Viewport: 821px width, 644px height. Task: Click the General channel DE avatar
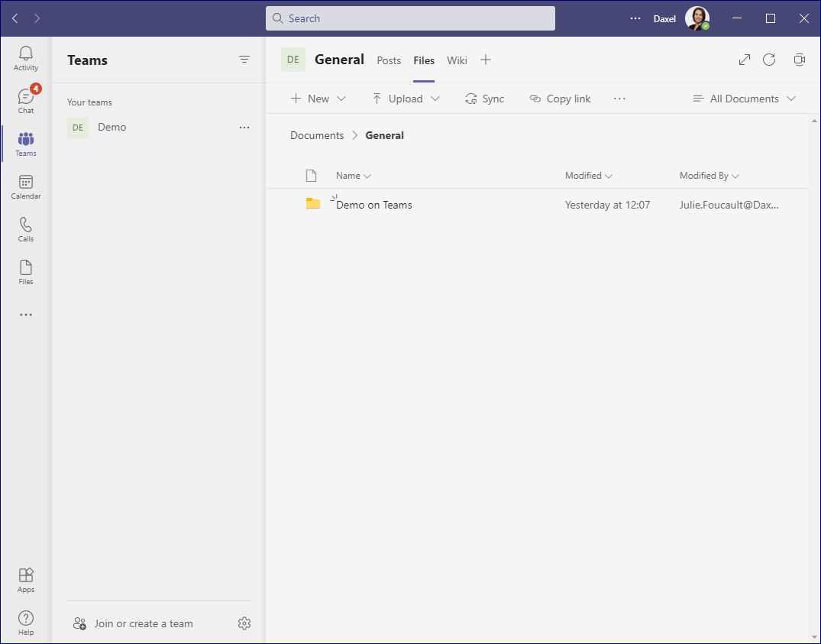pos(293,60)
